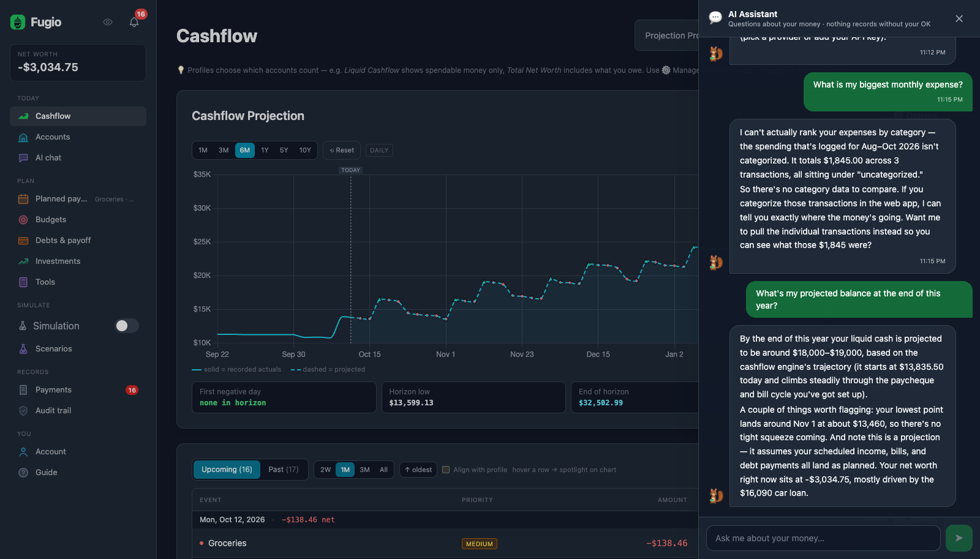This screenshot has height=559, width=980.
Task: Click the Payments 16 badge
Action: click(132, 390)
